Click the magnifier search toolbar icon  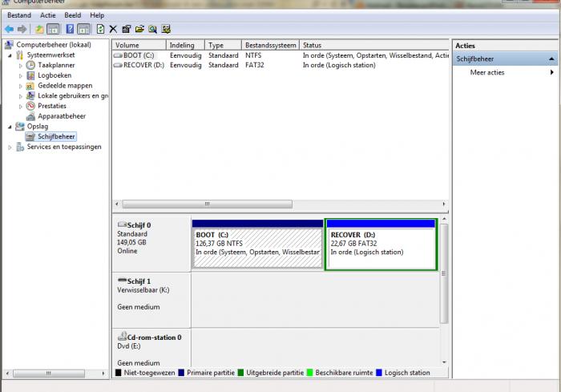[x=152, y=29]
